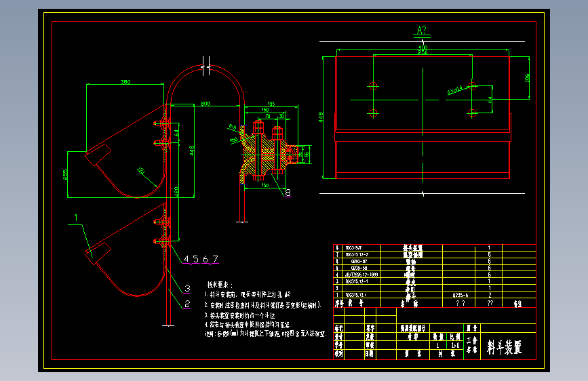
Task: Click the 64 dimension between the upper hopper bolts
Action: 176,133
